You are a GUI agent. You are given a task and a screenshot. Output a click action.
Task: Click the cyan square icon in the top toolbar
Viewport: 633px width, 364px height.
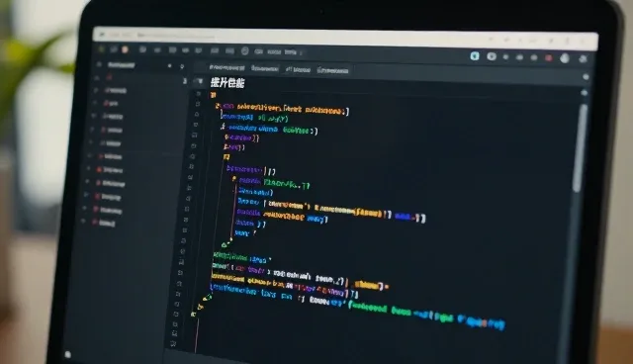(x=475, y=56)
